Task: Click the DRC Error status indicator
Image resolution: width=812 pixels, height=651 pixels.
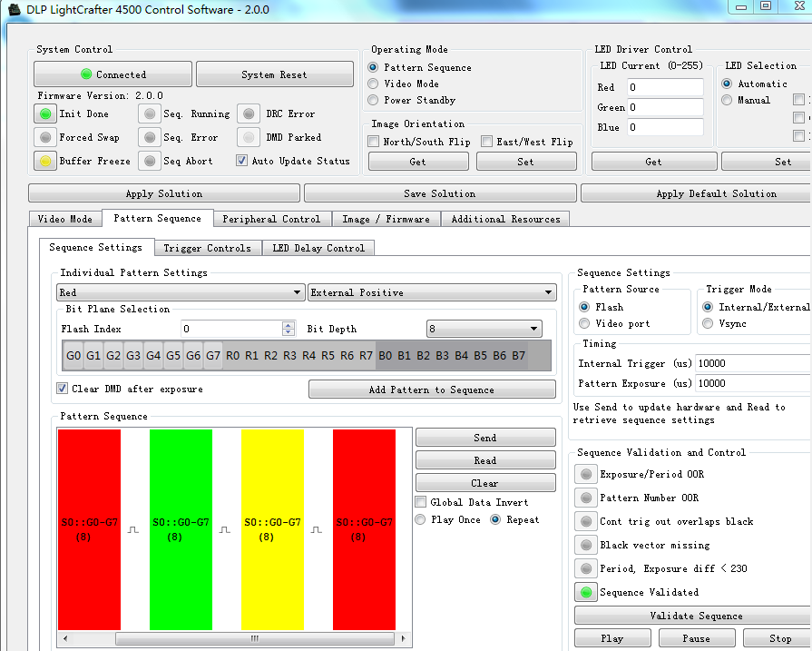Action: [249, 113]
